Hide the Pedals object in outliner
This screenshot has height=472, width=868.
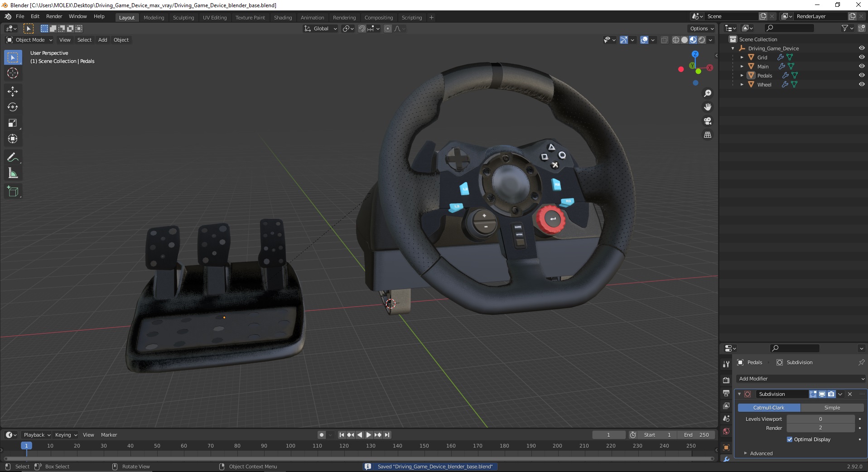click(862, 75)
